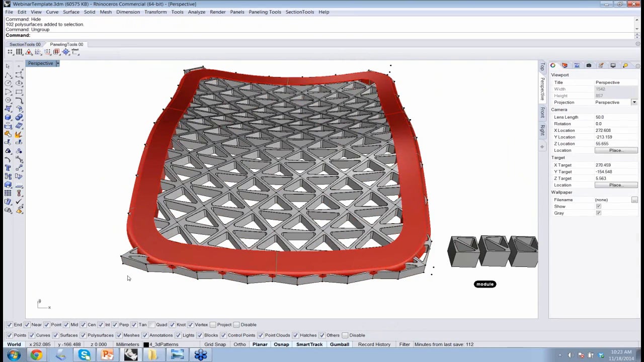The image size is (644, 362).
Task: Toggle the Wallpaper Show checkbox
Action: [598, 207]
